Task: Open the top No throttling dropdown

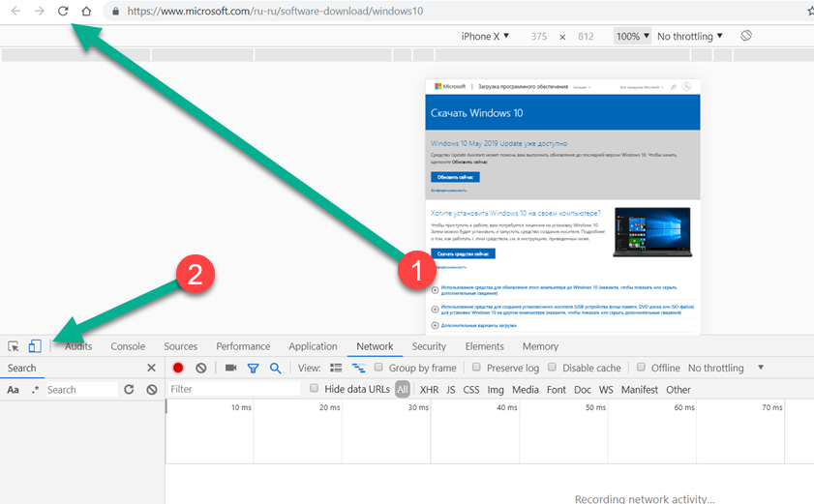Action: tap(690, 36)
